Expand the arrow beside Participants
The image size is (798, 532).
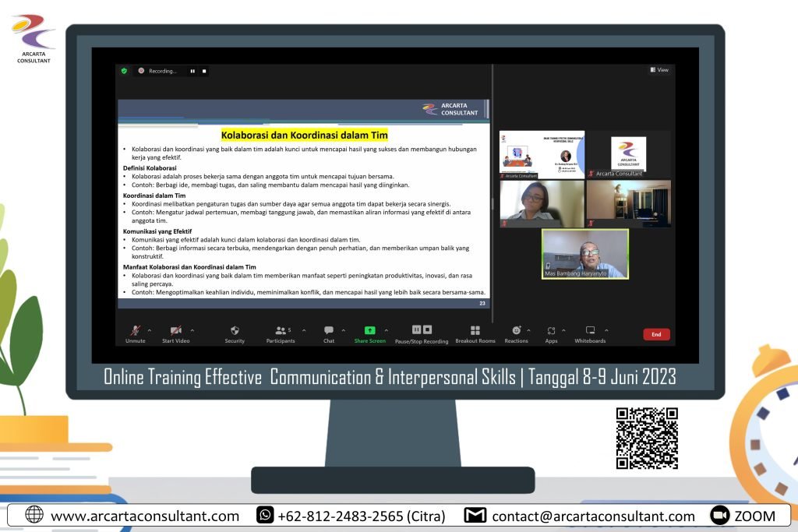(304, 329)
